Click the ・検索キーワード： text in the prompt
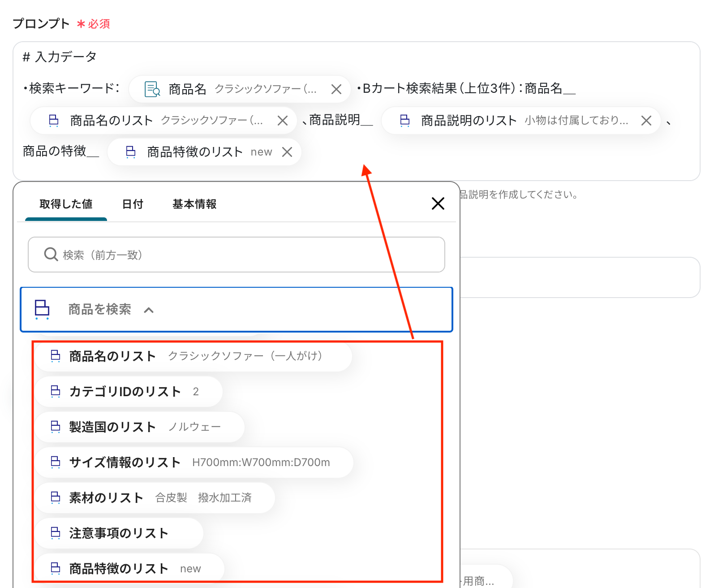 [71, 88]
